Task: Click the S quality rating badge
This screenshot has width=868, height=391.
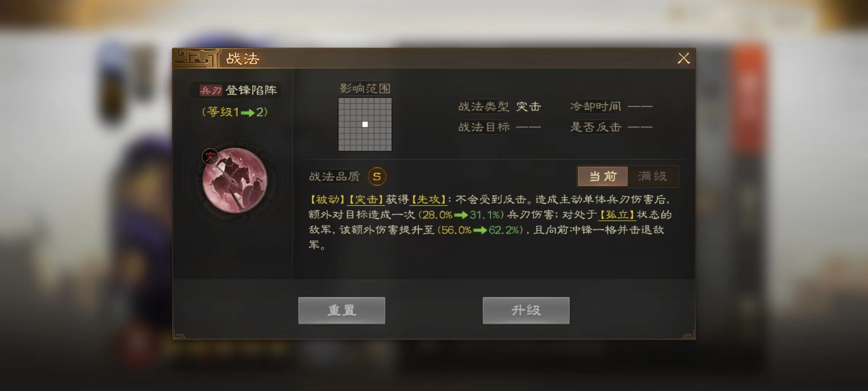Action: [x=377, y=176]
